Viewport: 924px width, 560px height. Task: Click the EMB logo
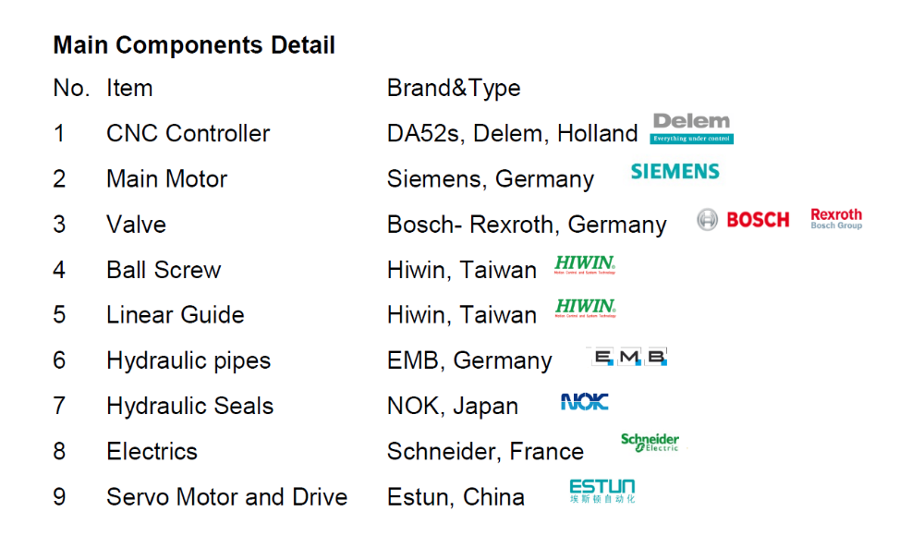coord(628,357)
